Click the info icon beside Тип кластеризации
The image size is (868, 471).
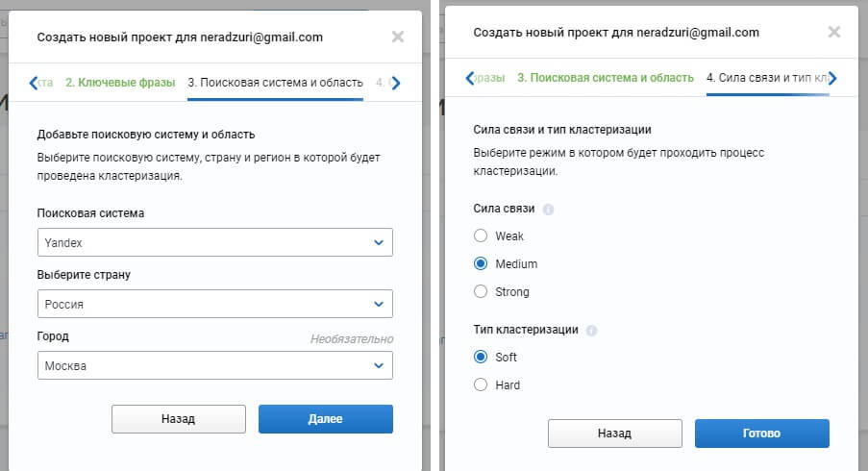(x=591, y=330)
